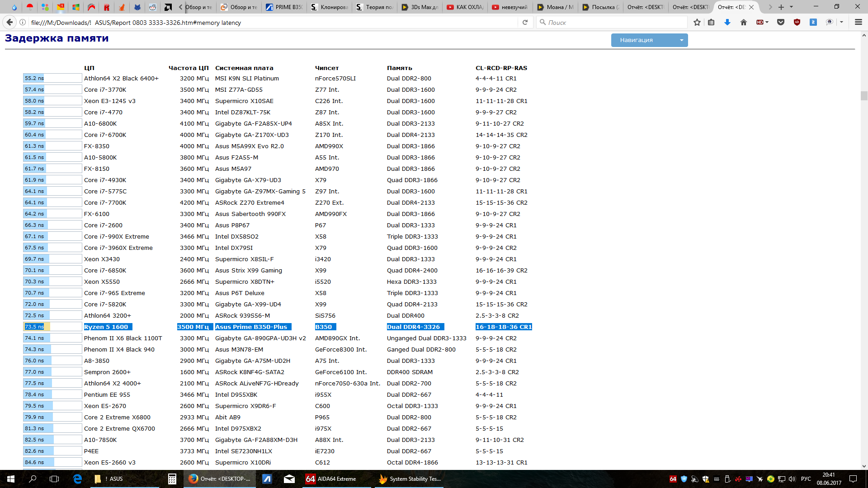Image resolution: width=868 pixels, height=488 pixels.
Task: Click the bookmark star icon
Action: (x=697, y=22)
